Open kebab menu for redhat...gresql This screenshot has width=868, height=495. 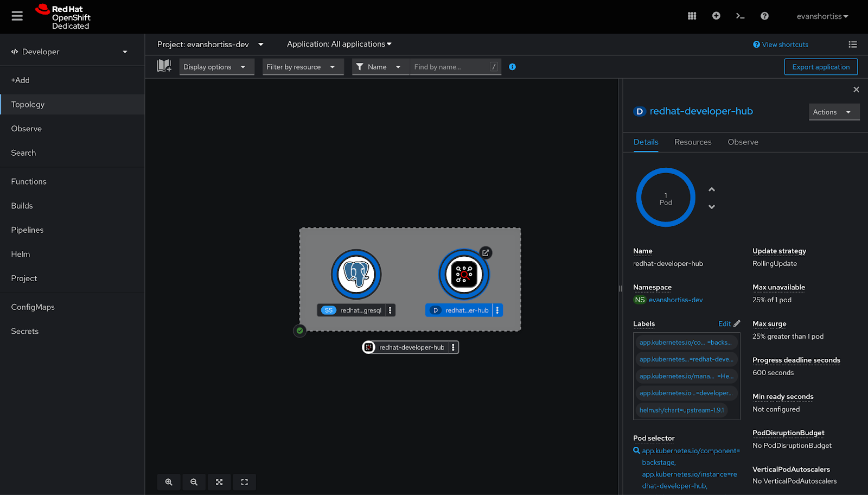(x=390, y=310)
